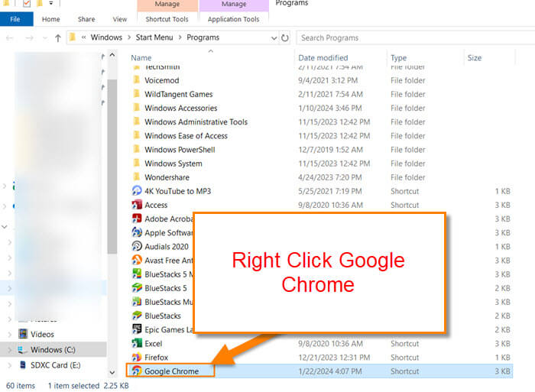Select SDXC Card (E:) in navigation pane
This screenshot has height=392, width=535.
(55, 365)
